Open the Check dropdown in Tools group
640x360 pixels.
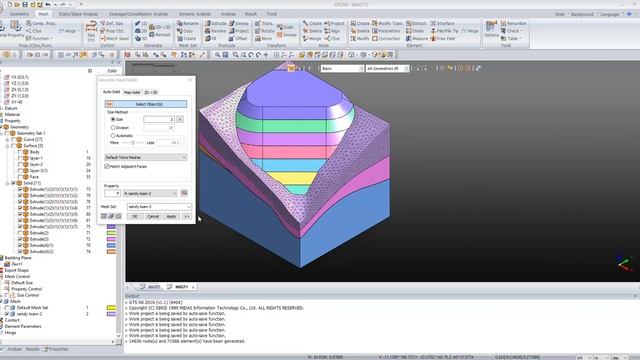(512, 31)
